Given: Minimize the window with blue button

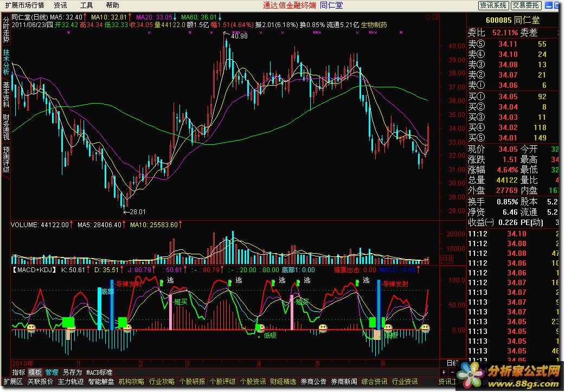Looking at the screenshot, I should [548, 5].
